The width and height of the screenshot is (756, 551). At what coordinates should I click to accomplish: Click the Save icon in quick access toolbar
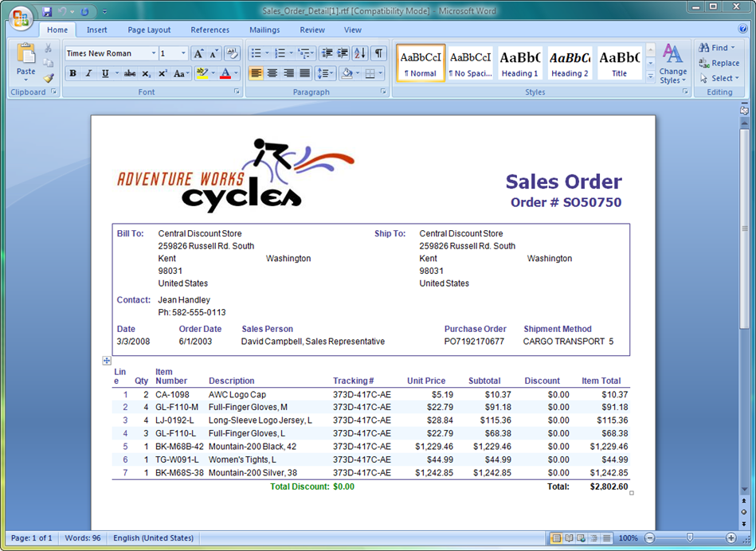(x=47, y=12)
